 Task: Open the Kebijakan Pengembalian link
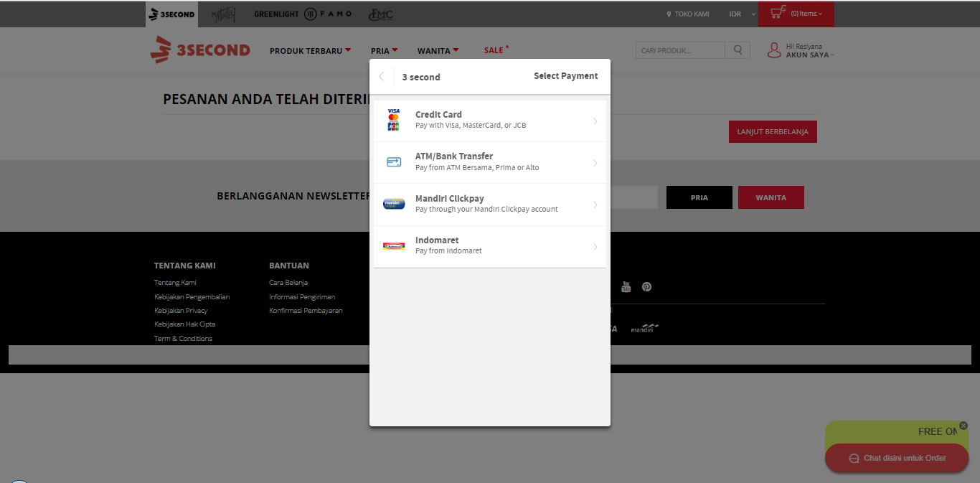[192, 297]
